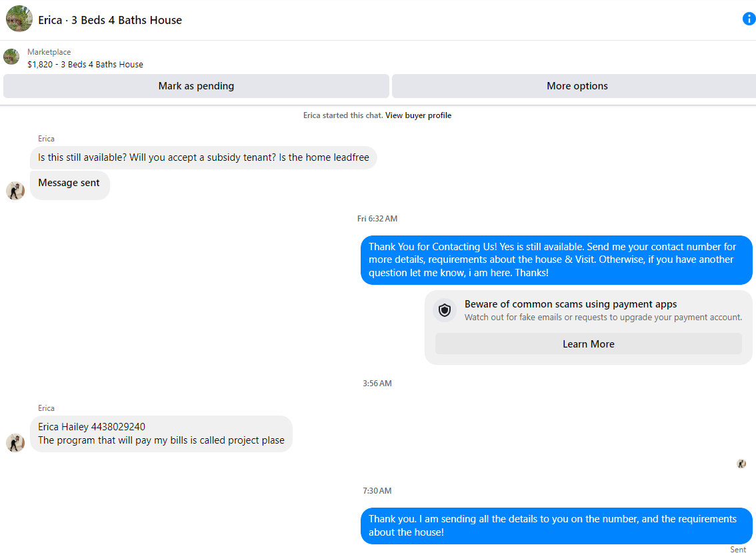
Task: Click Erica's avatar next to Message sent
Action: click(x=15, y=191)
